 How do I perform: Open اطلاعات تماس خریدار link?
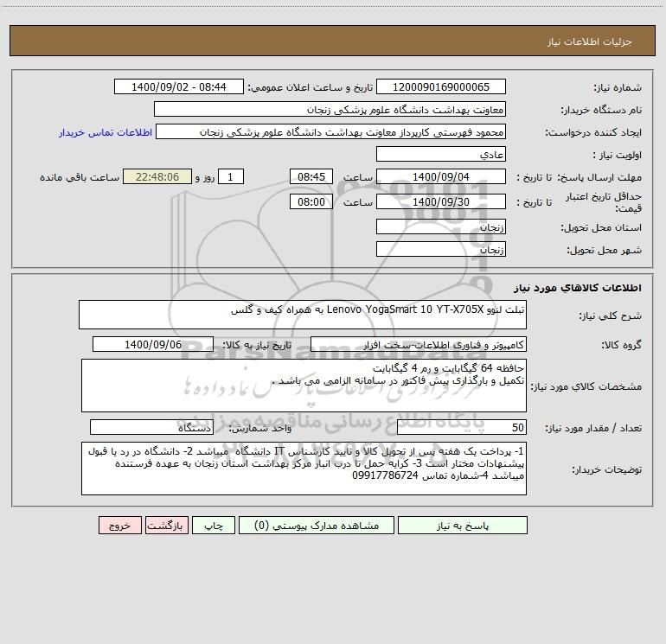[106, 132]
